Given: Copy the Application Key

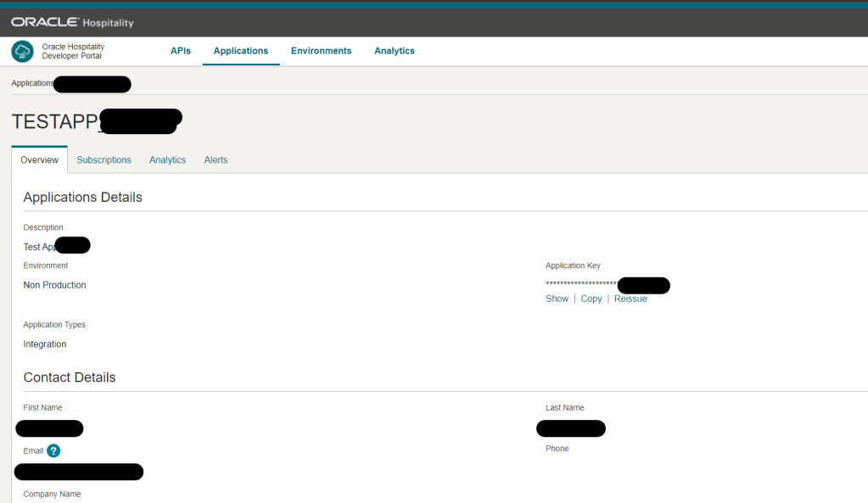Looking at the screenshot, I should pyautogui.click(x=591, y=299).
